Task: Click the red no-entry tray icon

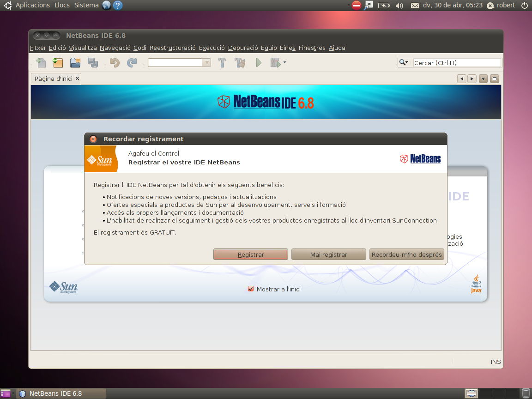Action: pyautogui.click(x=357, y=5)
